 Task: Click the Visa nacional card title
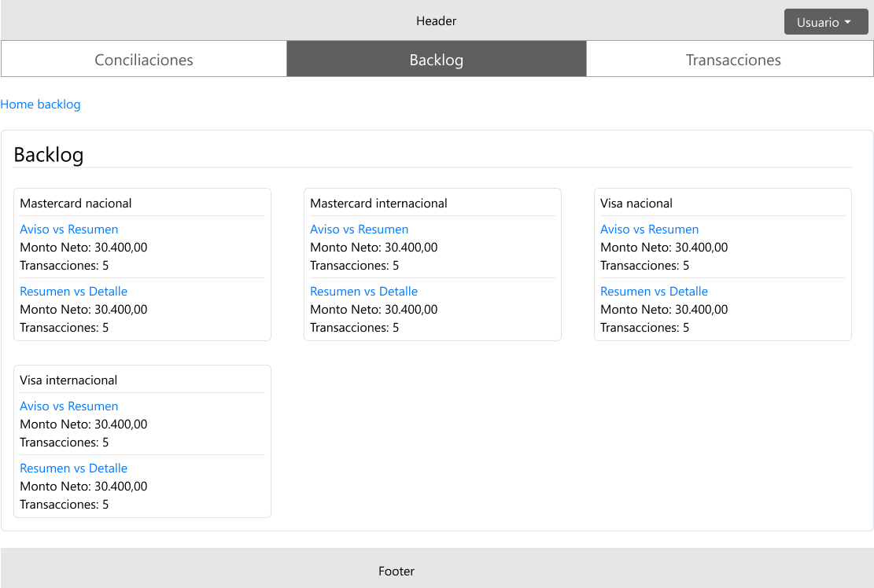(636, 204)
